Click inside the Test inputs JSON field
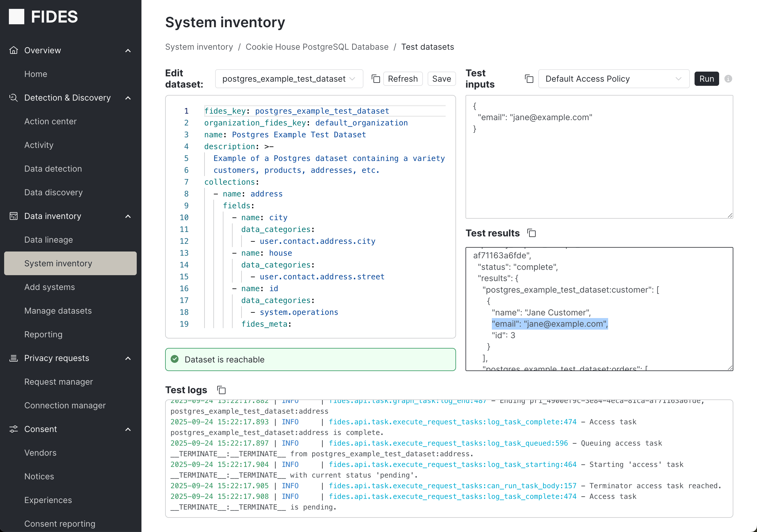 click(x=599, y=165)
